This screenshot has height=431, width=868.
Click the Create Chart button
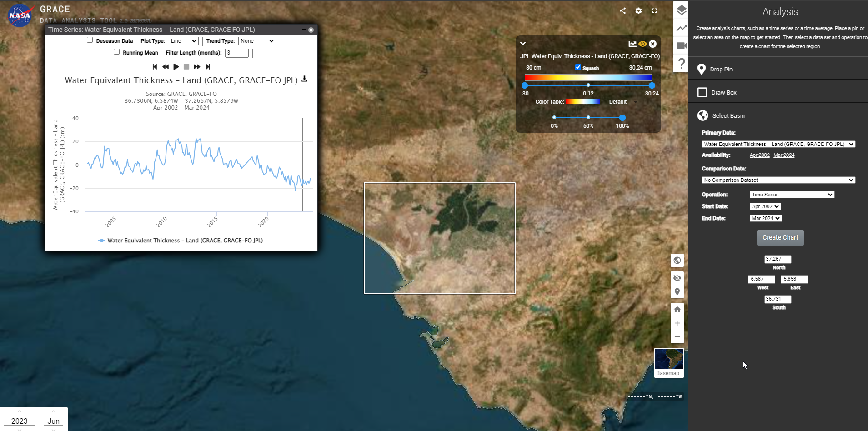pos(780,237)
